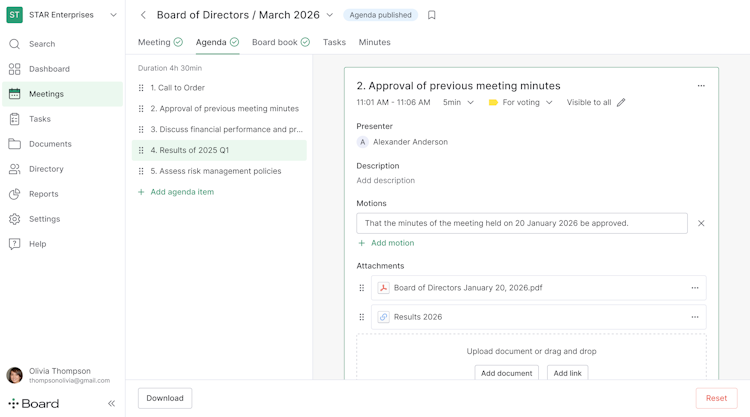This screenshot has width=750, height=417.
Task: Remove the motion with the X icon
Action: tap(701, 223)
